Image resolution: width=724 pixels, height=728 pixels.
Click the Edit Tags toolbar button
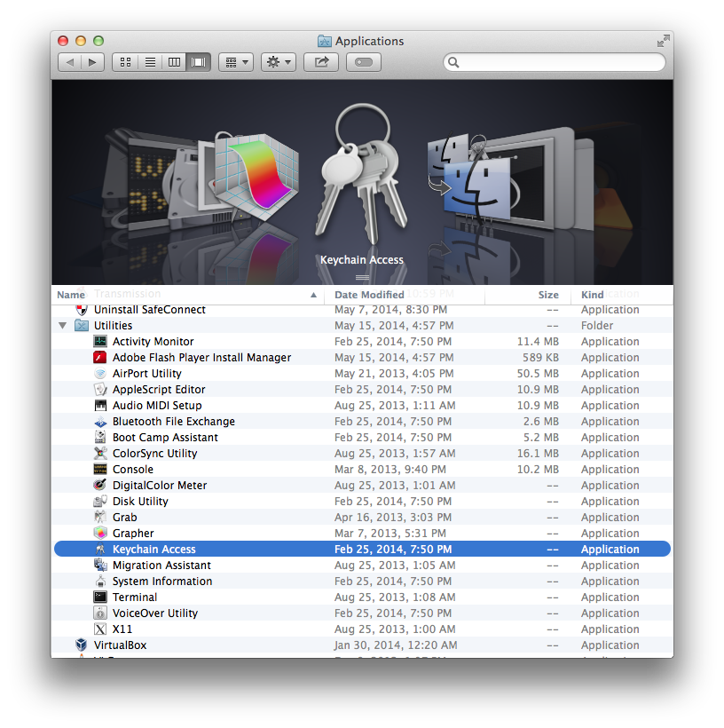(364, 62)
